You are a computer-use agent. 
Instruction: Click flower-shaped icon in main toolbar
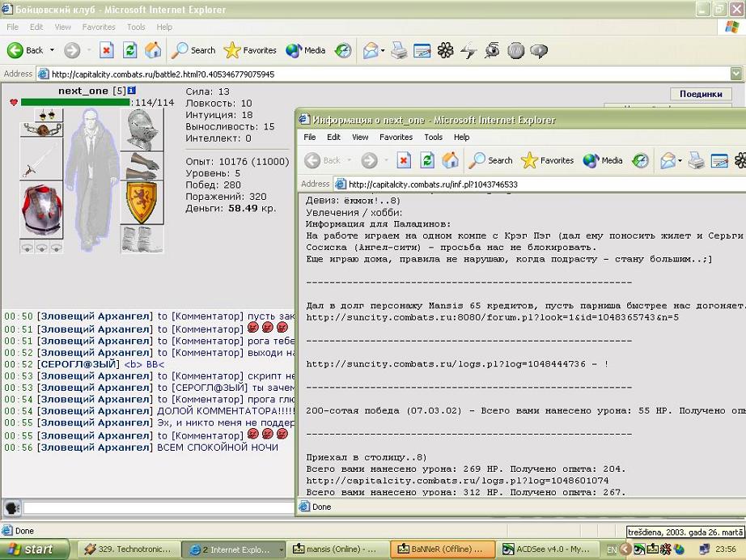(x=445, y=50)
